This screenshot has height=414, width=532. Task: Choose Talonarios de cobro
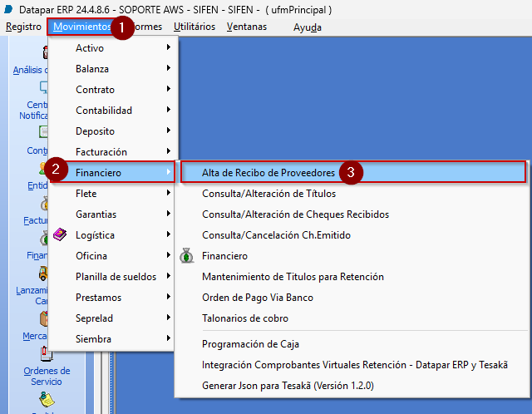click(352, 318)
